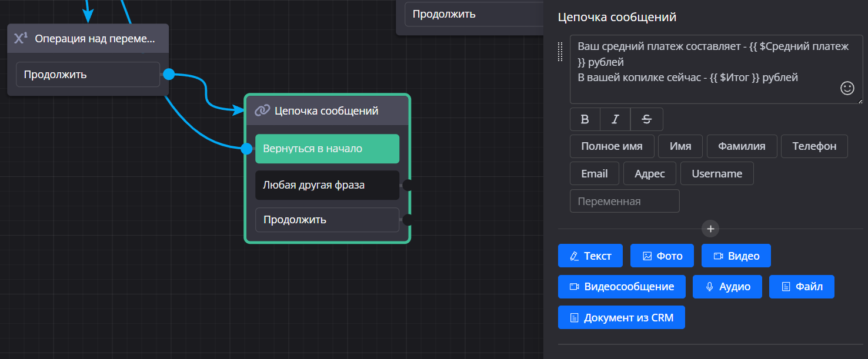
Task: Click the Переменная input field
Action: coord(625,201)
